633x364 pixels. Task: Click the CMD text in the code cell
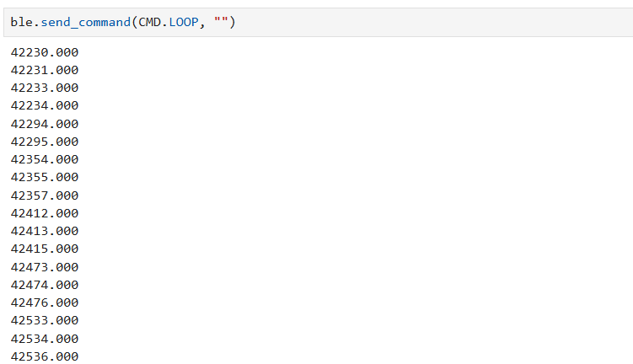point(150,22)
